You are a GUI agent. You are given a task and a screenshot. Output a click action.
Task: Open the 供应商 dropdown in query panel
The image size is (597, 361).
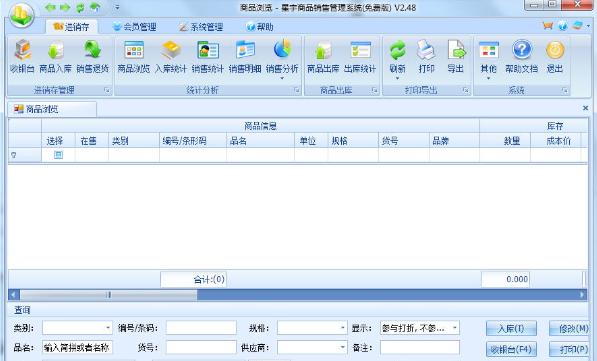[343, 347]
